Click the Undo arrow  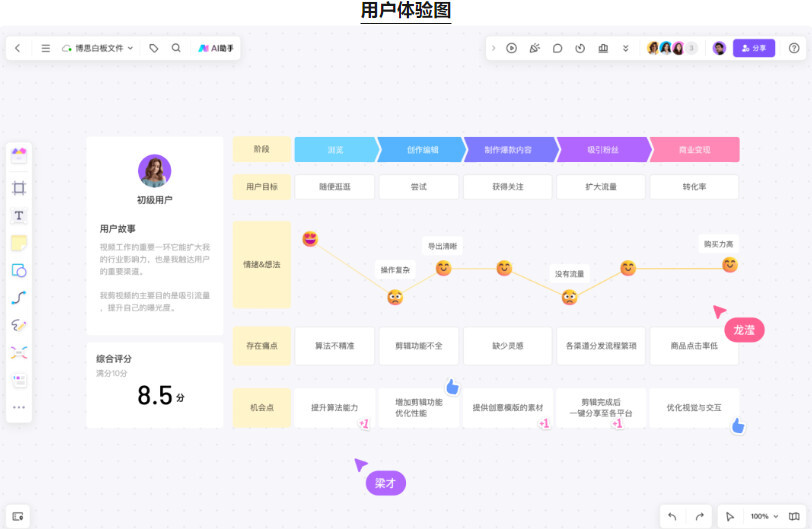pos(672,516)
